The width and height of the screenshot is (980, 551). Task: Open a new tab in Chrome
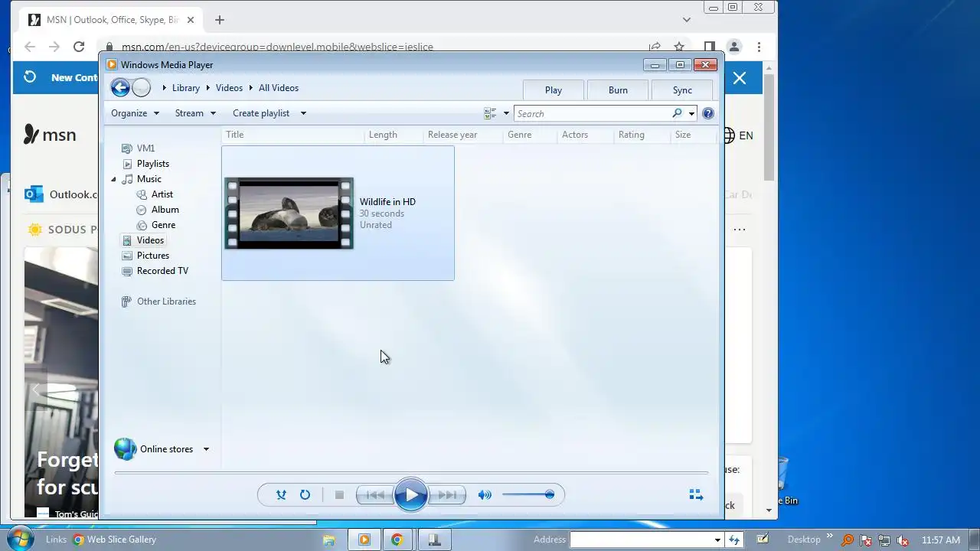220,20
